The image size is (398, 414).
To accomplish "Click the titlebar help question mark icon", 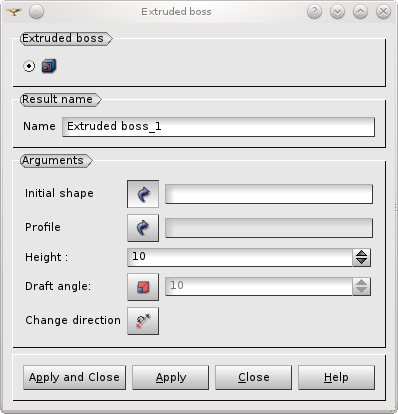I will [314, 12].
